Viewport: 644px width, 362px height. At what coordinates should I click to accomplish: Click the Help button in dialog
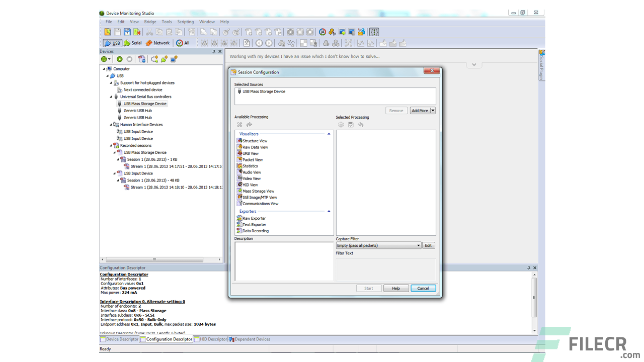point(396,288)
